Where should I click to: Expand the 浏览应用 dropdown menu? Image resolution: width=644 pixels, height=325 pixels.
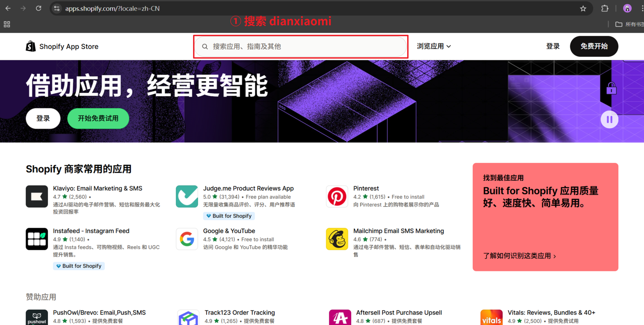coord(434,46)
